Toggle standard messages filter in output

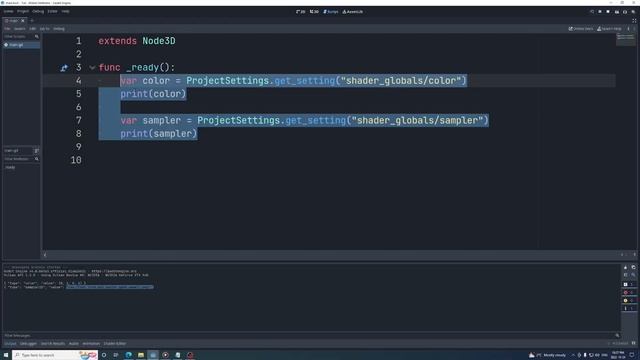tap(629, 284)
